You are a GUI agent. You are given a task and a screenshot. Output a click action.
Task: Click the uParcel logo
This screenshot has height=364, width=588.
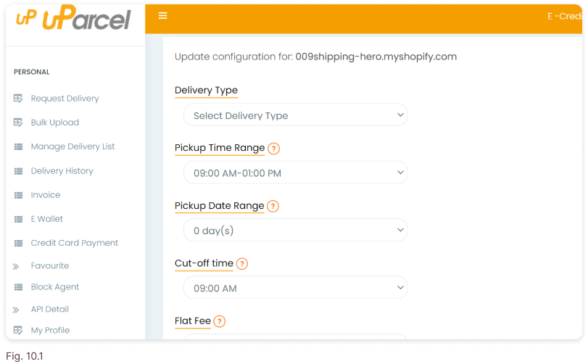[x=73, y=17]
